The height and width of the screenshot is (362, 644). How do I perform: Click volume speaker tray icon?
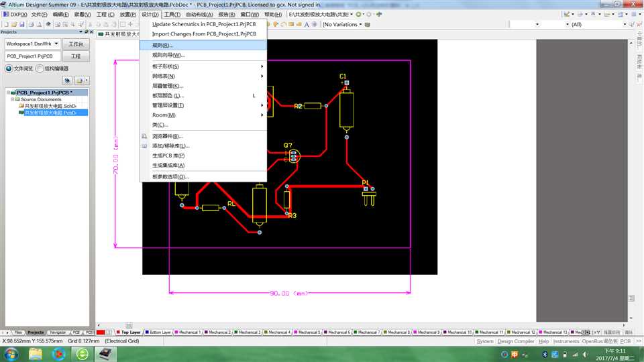pyautogui.click(x=585, y=355)
